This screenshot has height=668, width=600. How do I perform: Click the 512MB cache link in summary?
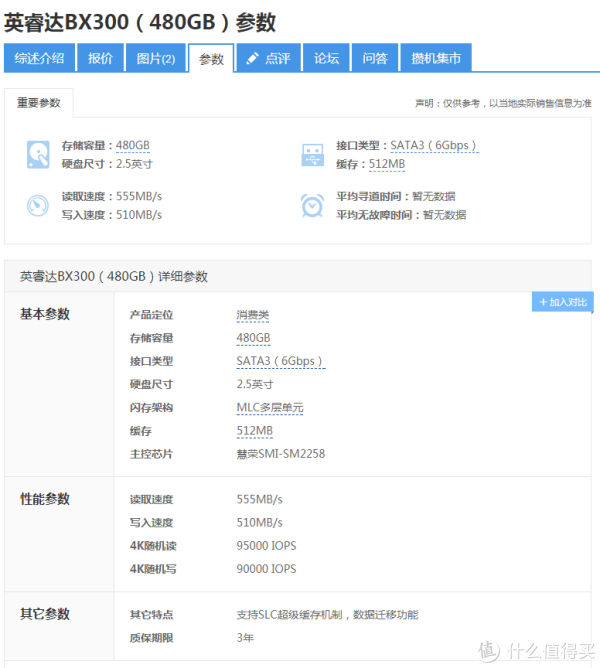[x=387, y=164]
